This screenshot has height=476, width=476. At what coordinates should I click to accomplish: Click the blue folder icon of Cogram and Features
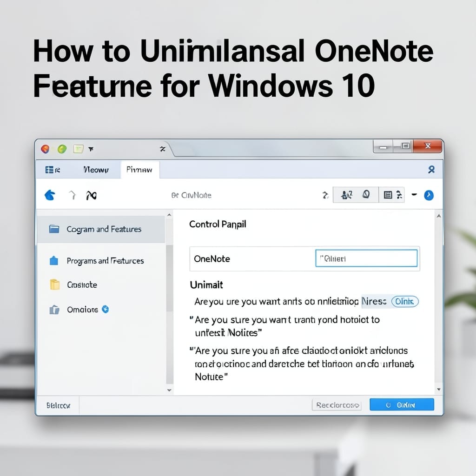[x=54, y=229]
